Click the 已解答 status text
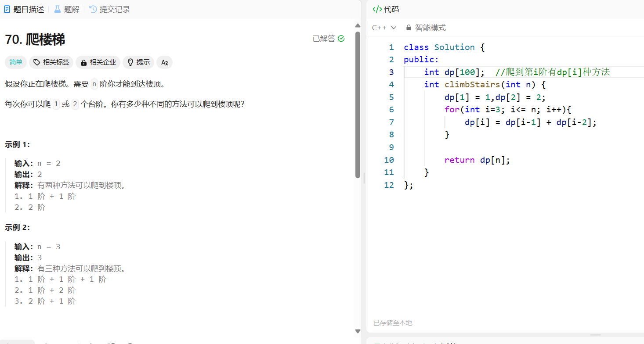644x344 pixels. point(324,39)
